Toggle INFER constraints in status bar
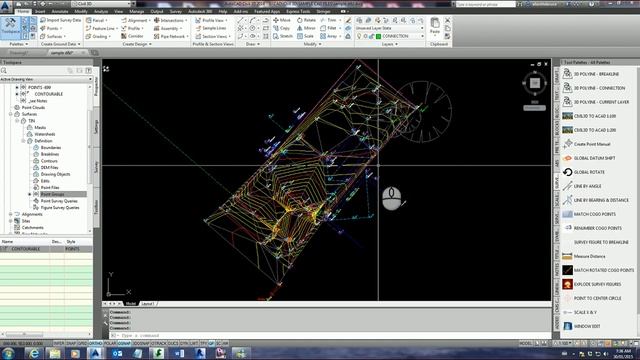640x360 pixels. pos(59,344)
